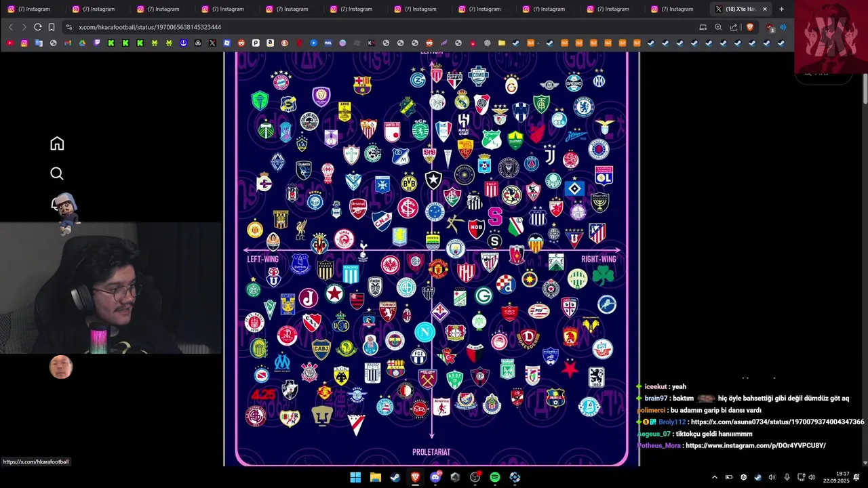Switch to the fourth Instagram tab
The width and height of the screenshot is (868, 488).
[x=226, y=9]
